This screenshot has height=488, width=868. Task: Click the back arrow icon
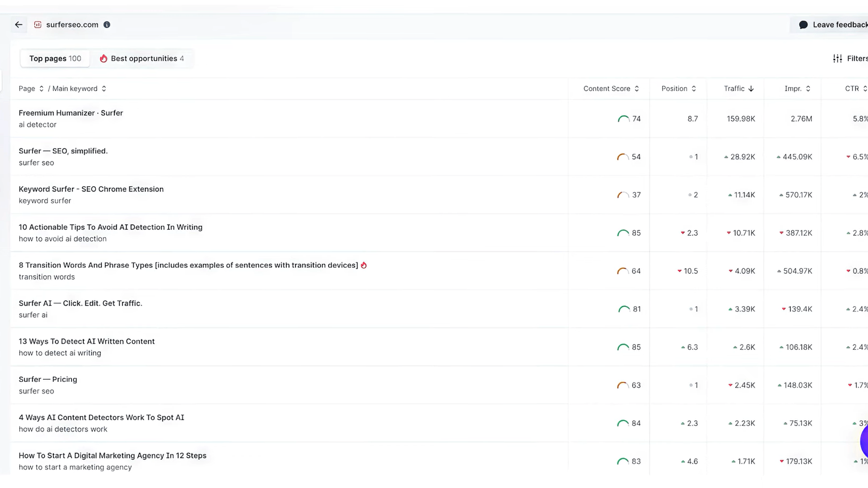19,25
